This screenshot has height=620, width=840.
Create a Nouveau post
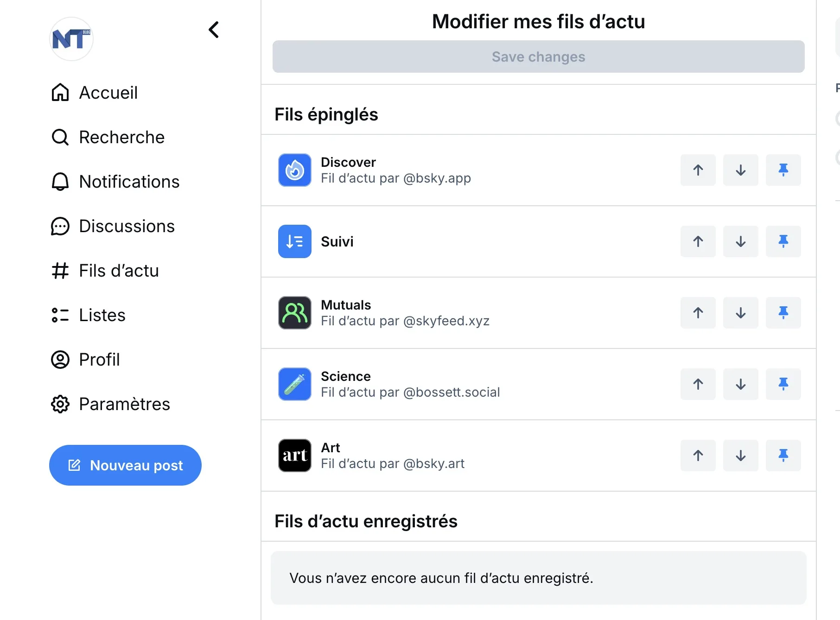point(125,465)
